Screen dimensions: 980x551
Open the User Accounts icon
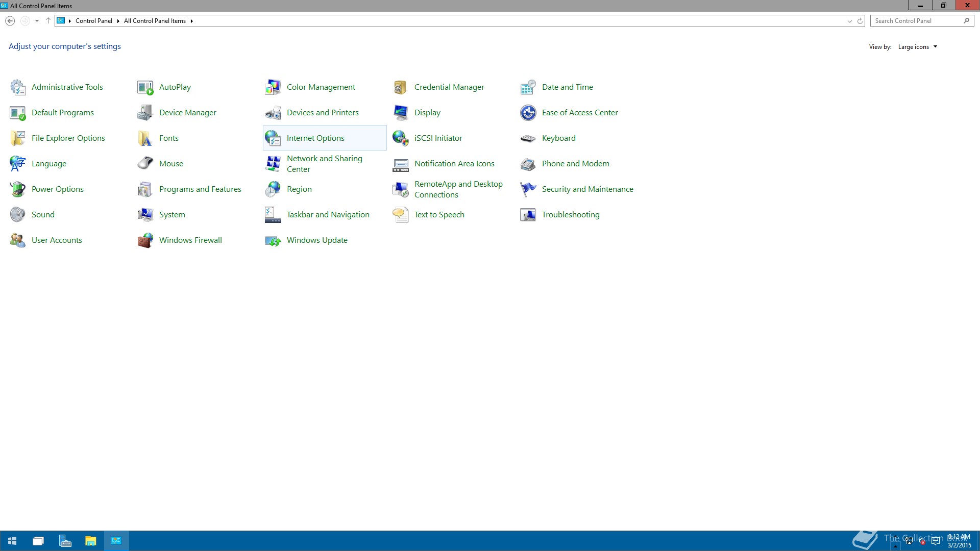[18, 240]
